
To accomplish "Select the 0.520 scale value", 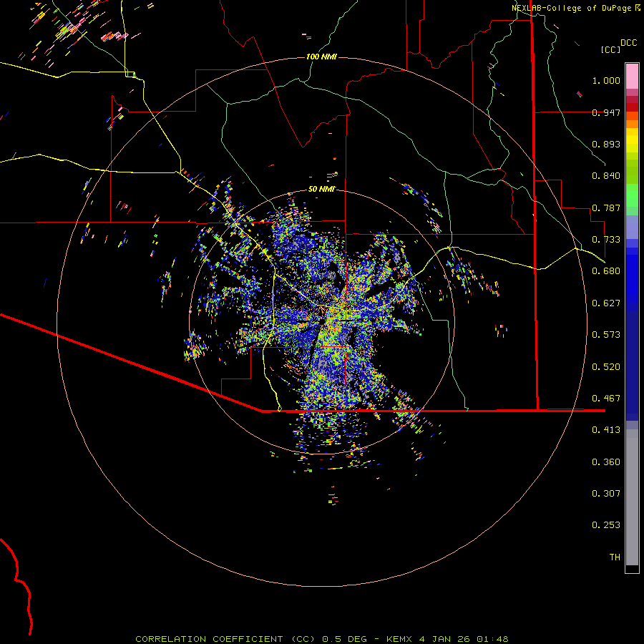I will coord(606,367).
